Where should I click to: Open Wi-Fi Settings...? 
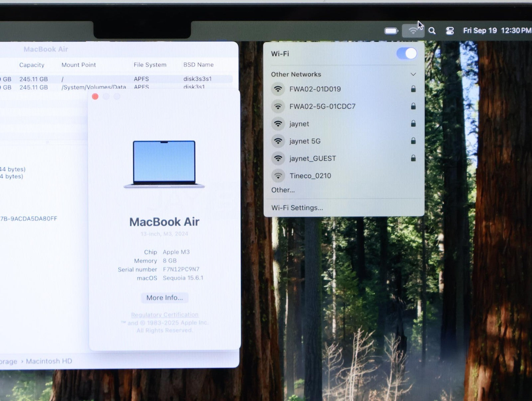297,208
